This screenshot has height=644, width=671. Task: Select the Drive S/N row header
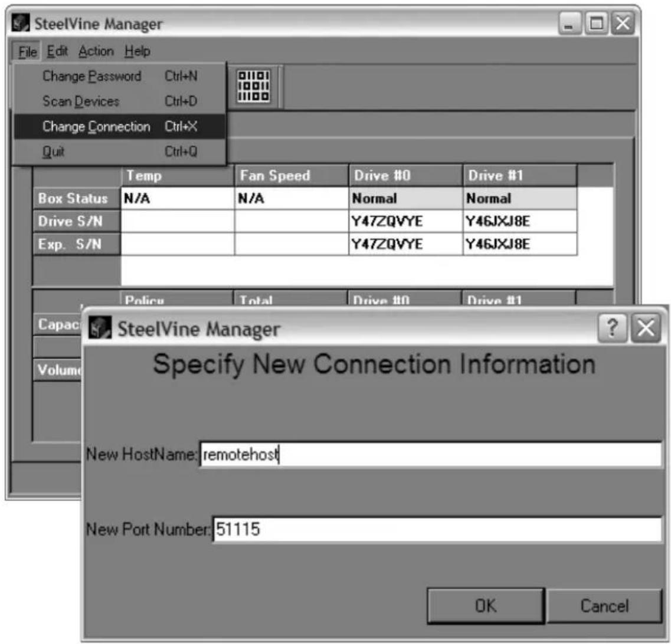coord(77,221)
